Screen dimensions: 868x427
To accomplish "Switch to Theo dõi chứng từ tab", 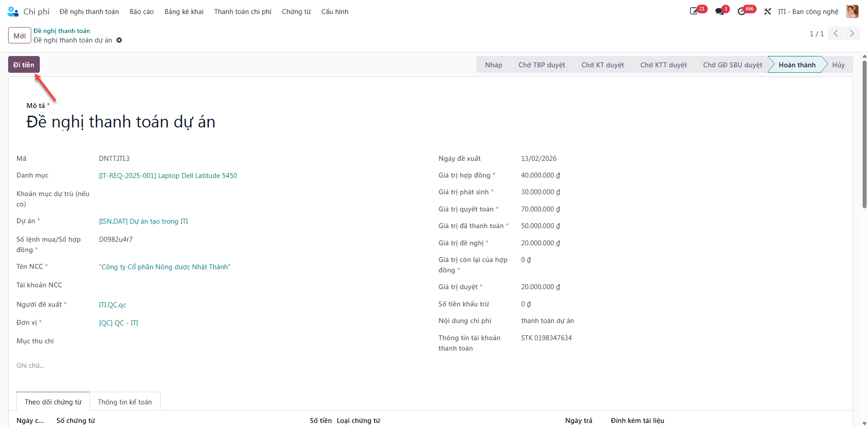I will pos(53,402).
